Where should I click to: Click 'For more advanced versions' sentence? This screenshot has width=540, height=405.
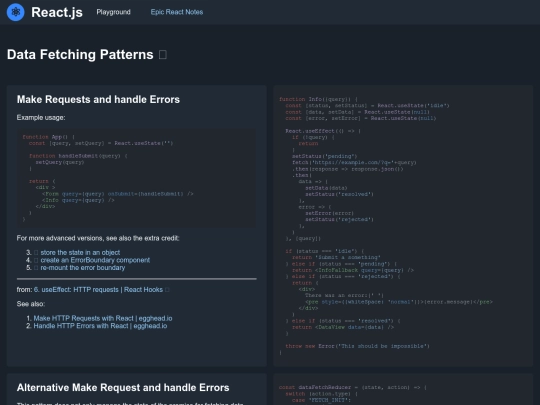(x=98, y=238)
